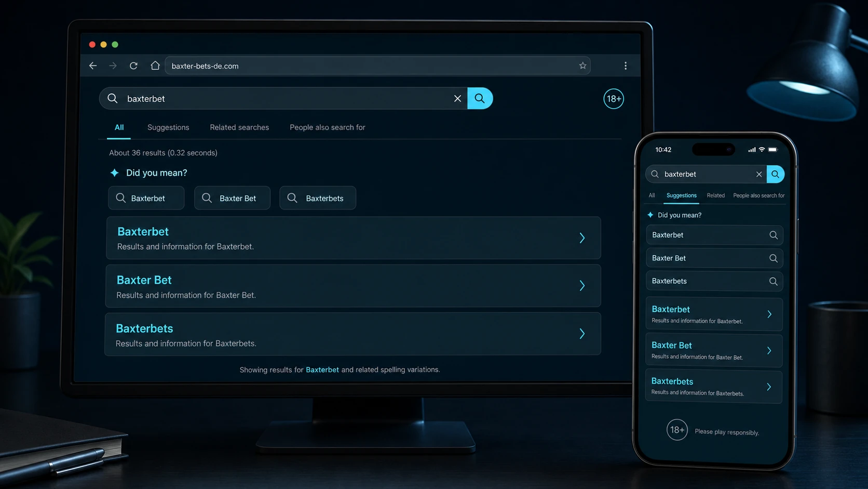Viewport: 868px width, 489px height.
Task: Reload the page in the browser
Action: [x=133, y=66]
